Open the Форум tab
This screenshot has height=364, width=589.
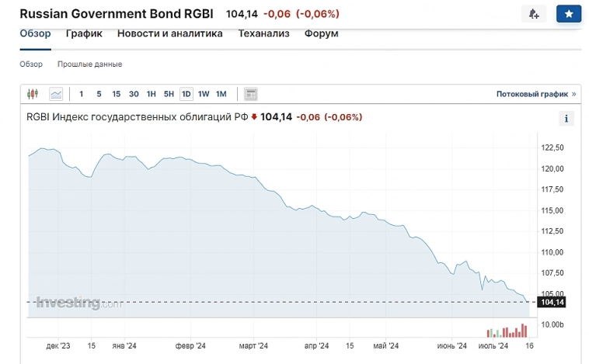point(321,33)
